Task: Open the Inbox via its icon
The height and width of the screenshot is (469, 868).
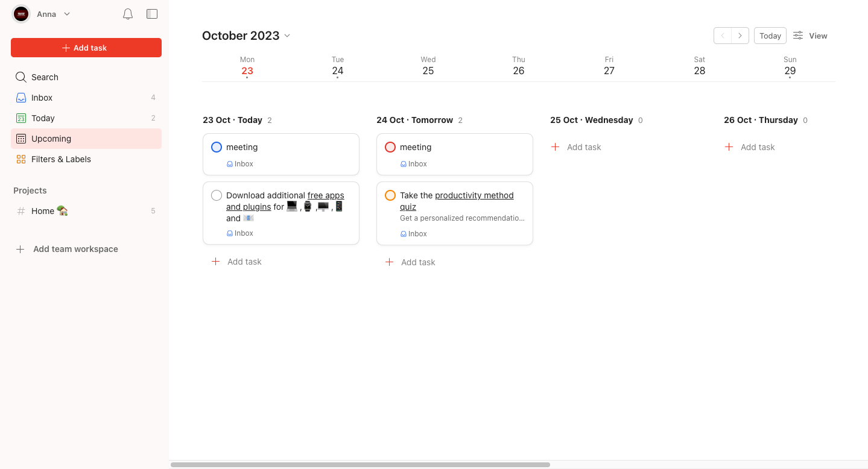Action: [20, 97]
